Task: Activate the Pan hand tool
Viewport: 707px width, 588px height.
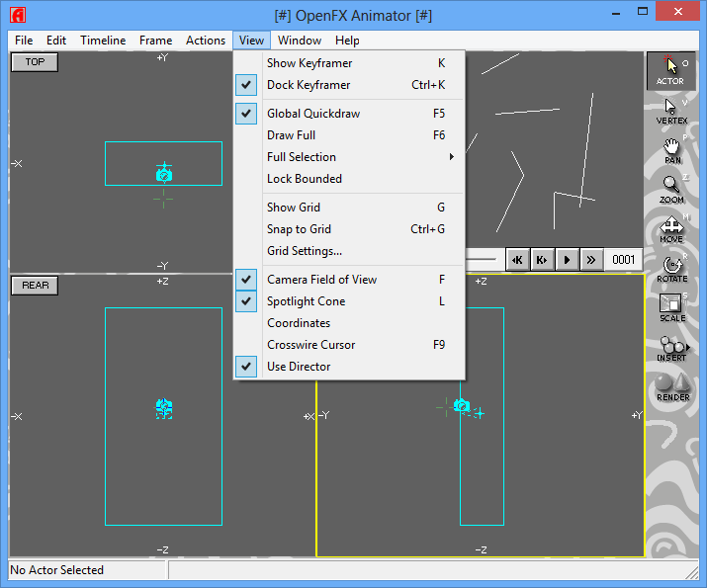Action: (671, 151)
